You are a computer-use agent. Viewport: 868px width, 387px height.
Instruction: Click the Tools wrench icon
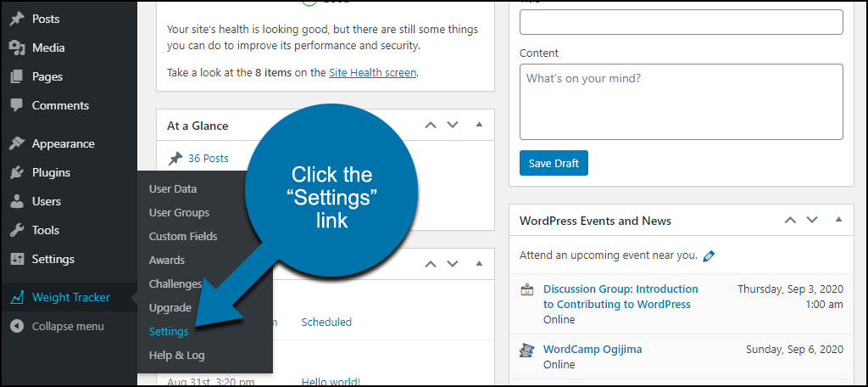point(17,230)
